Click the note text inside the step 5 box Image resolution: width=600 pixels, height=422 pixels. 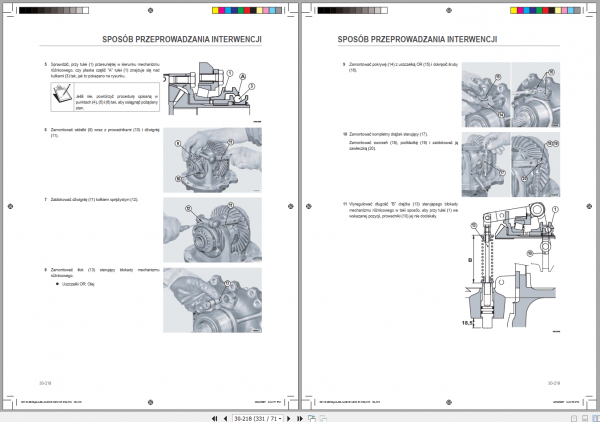tap(117, 102)
